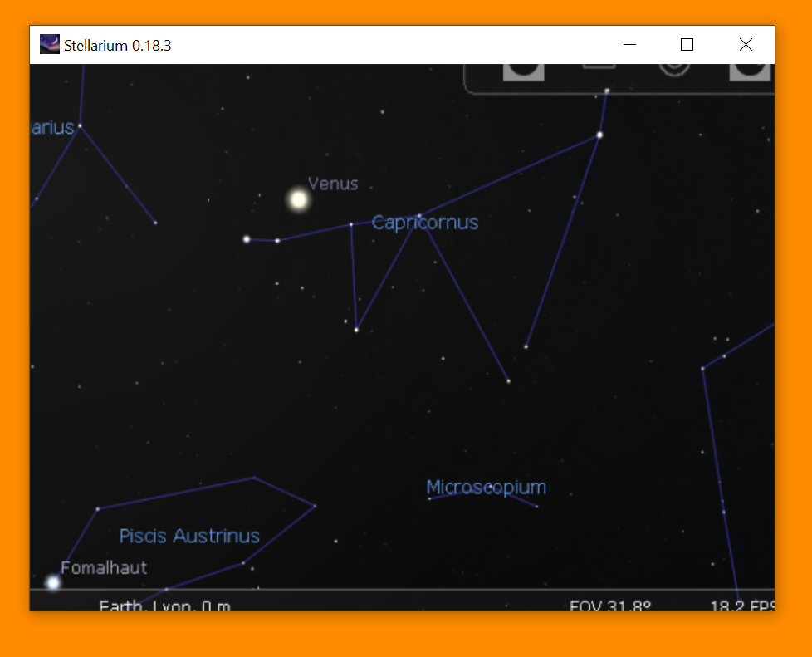
Task: Maximize the Stellarium window
Action: pos(687,45)
